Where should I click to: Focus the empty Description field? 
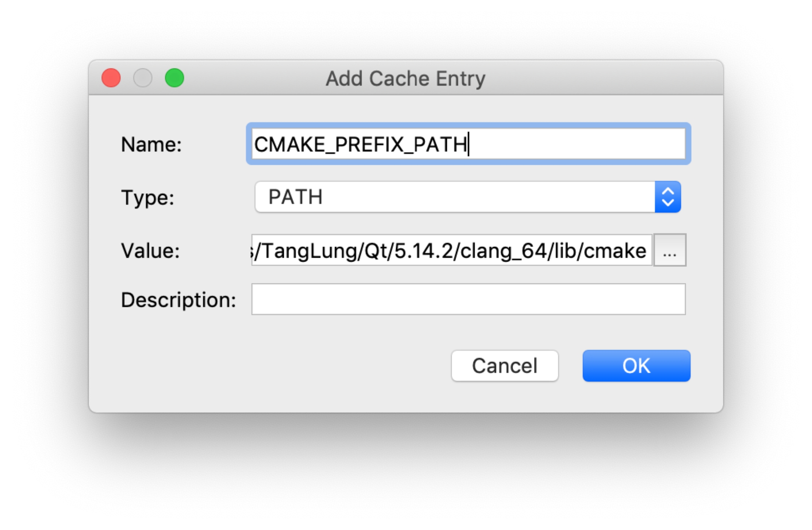467,300
